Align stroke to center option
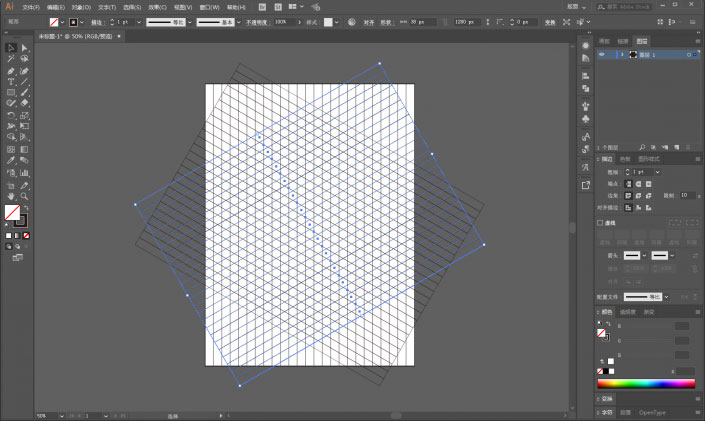Screen dimensions: 705x421 (x=628, y=207)
